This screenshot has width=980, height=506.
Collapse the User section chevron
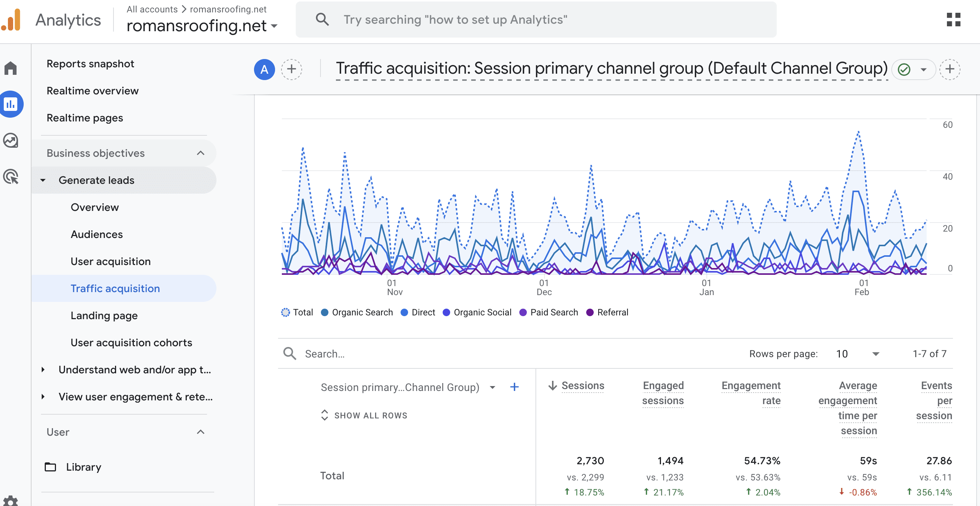tap(201, 432)
